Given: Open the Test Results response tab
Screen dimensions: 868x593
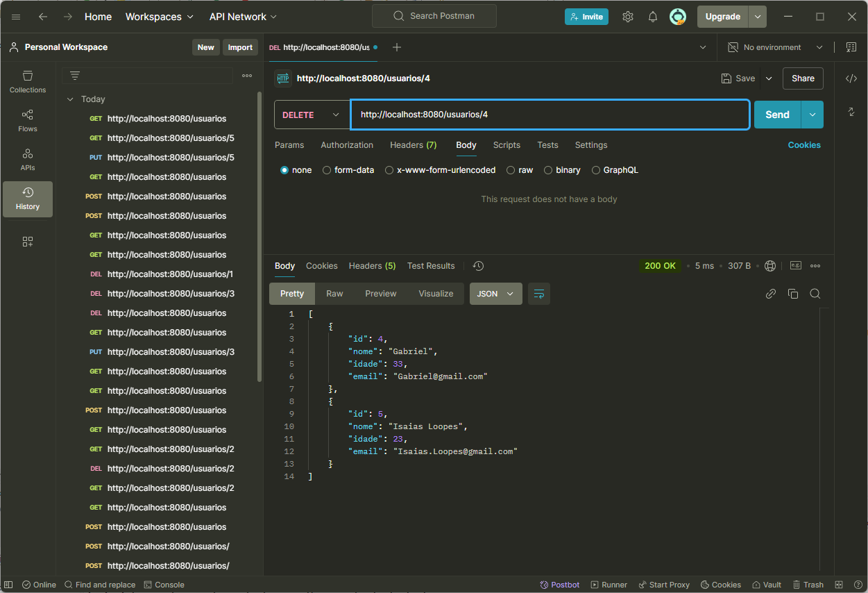Looking at the screenshot, I should point(431,266).
